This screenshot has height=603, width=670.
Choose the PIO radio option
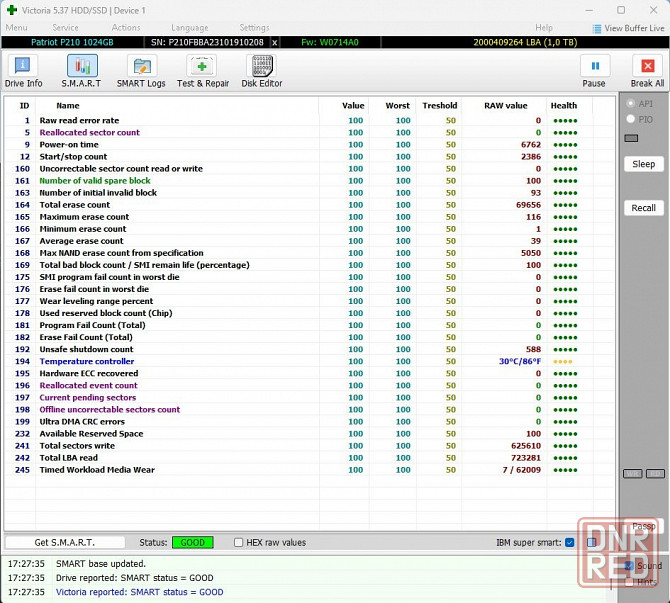(630, 119)
